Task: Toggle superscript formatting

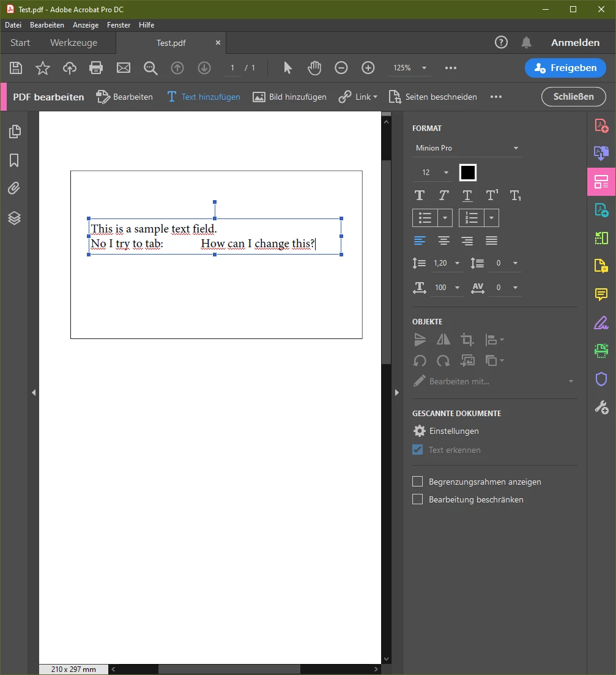Action: 492,195
